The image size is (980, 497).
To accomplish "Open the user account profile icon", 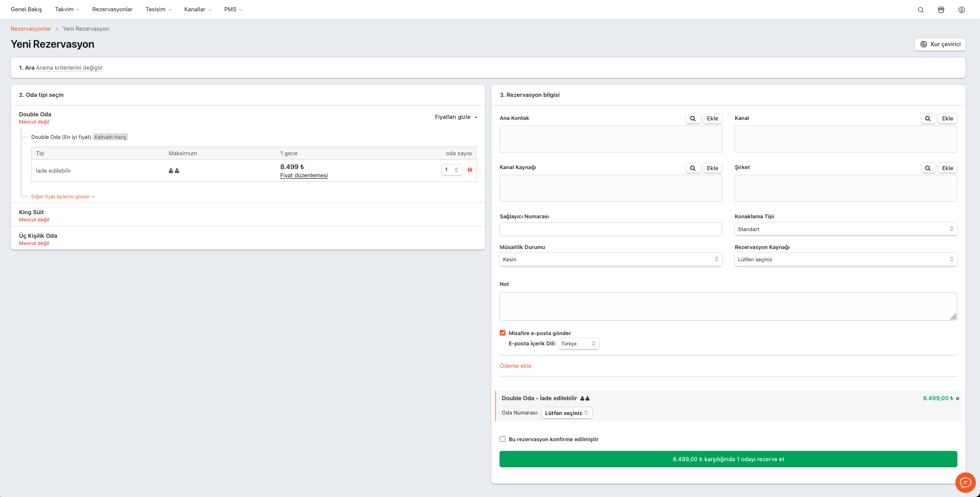I will click(961, 10).
